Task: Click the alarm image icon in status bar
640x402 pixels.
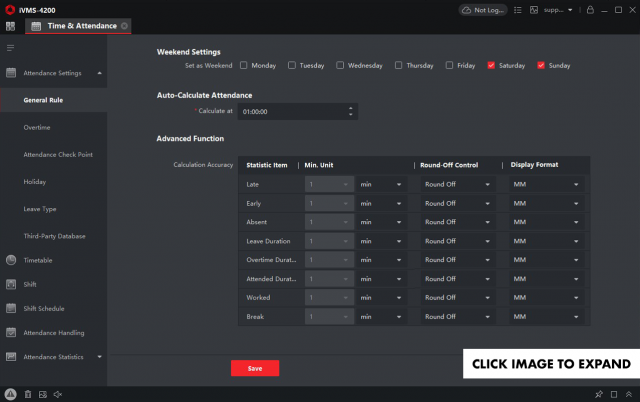Action: pos(43,394)
